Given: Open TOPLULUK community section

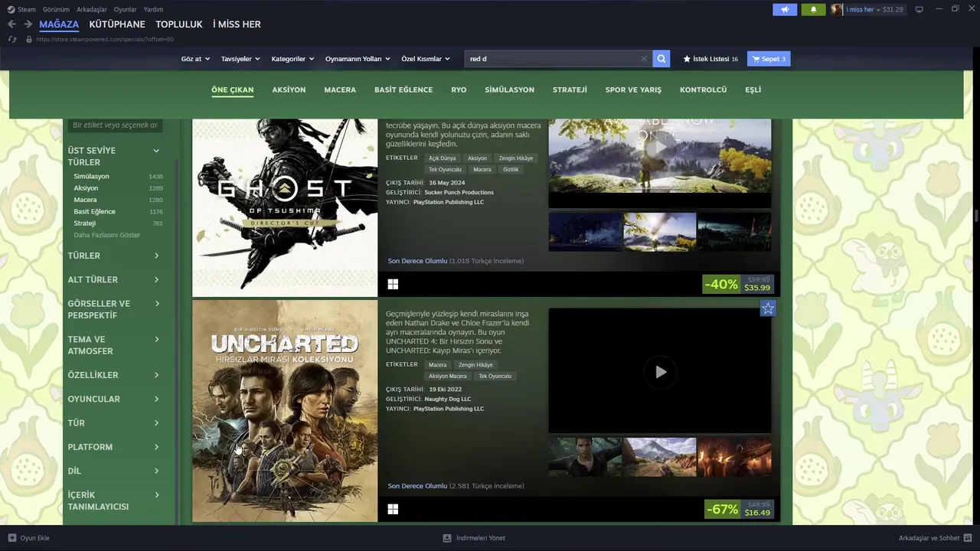Looking at the screenshot, I should click(x=179, y=24).
